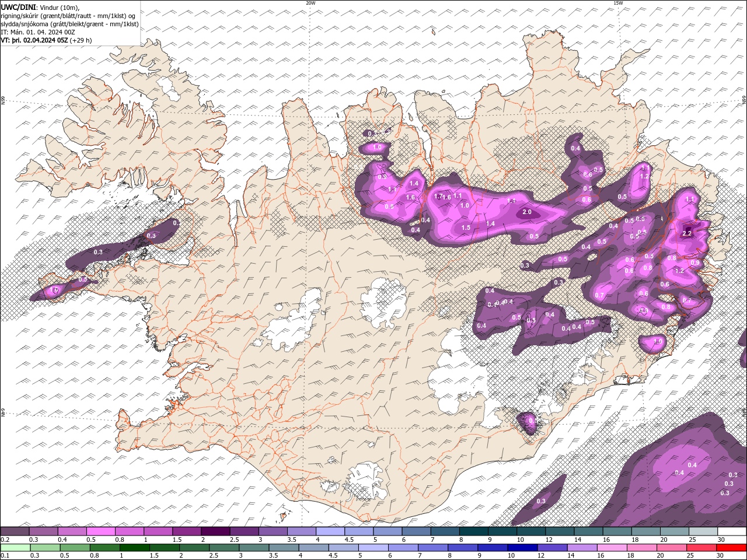
Task: Pick the red swatch after 30, rain scale
Action: pyautogui.click(x=732, y=547)
